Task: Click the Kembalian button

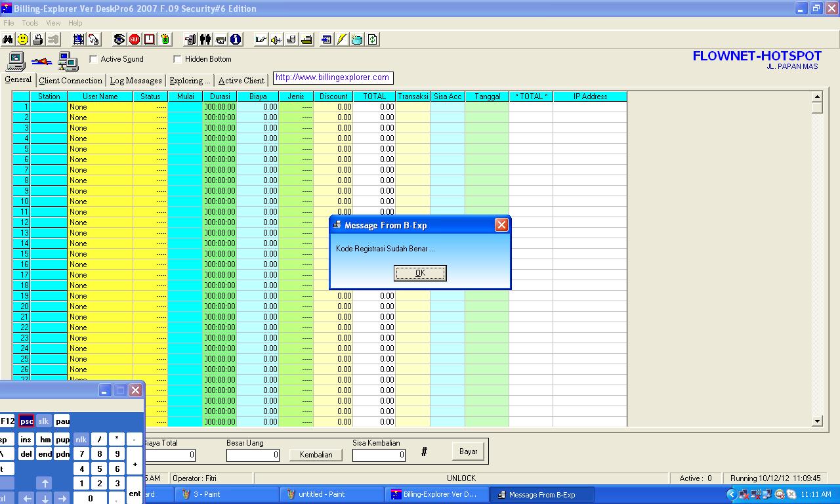Action: tap(316, 454)
